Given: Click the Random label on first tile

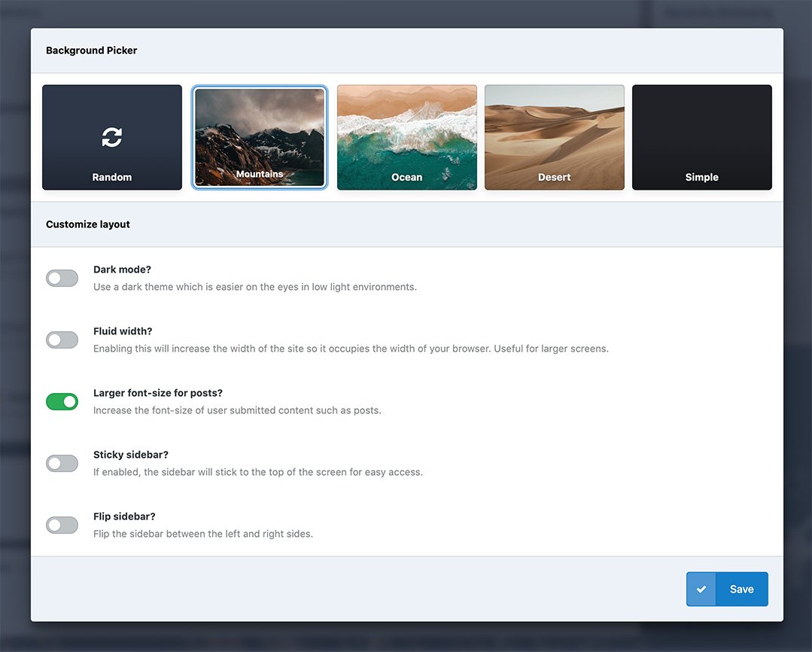Looking at the screenshot, I should (111, 177).
